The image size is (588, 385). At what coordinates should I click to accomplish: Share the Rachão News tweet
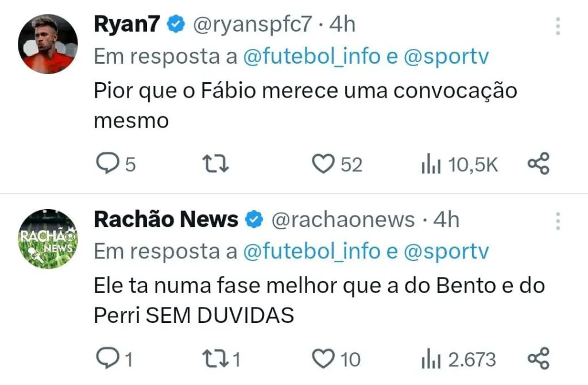tap(538, 359)
